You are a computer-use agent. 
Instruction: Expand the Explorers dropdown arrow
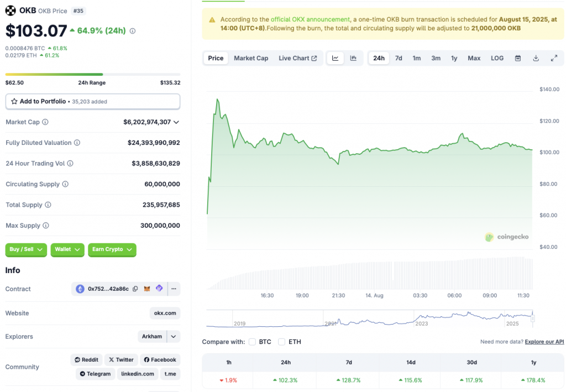[x=174, y=336]
